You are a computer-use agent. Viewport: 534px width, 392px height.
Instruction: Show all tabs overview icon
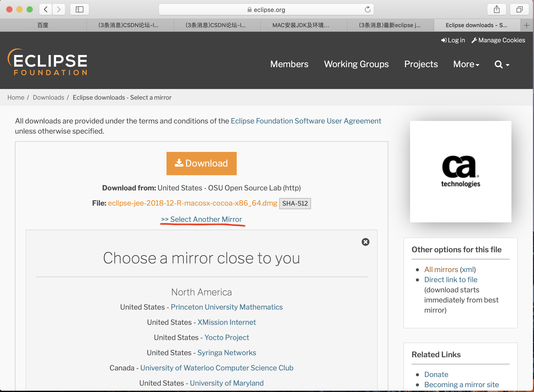(520, 10)
